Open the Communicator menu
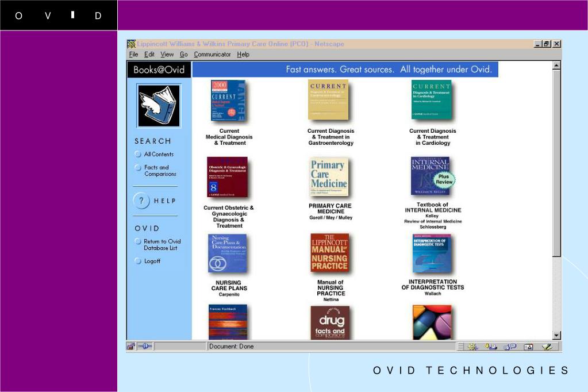Viewport: 588px width, 392px height. (212, 55)
